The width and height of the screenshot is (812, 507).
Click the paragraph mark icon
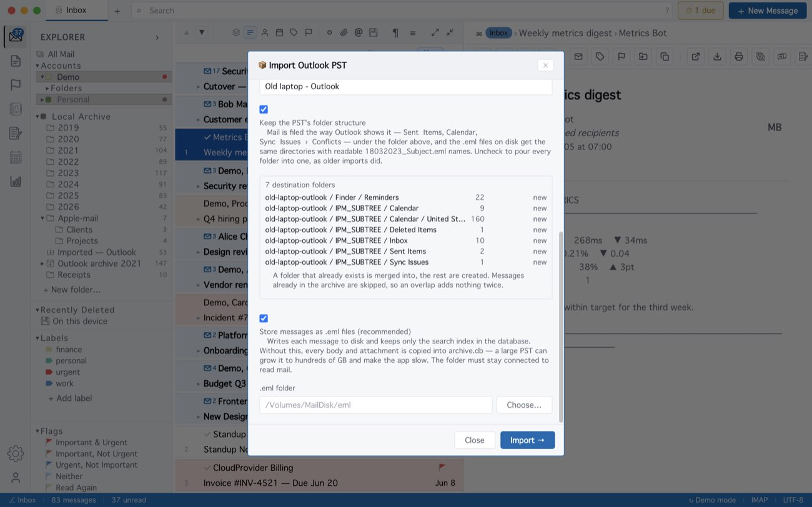[x=395, y=32]
